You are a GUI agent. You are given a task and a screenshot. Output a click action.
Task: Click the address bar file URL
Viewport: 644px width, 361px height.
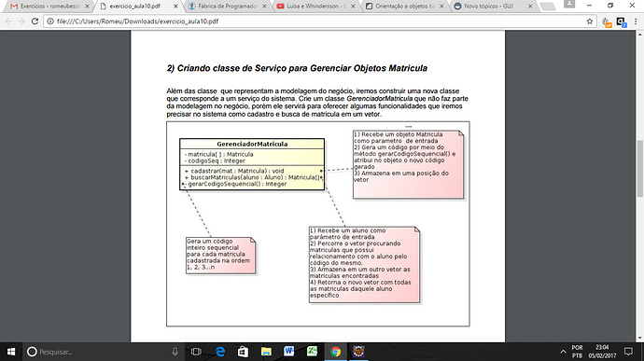[x=137, y=21]
